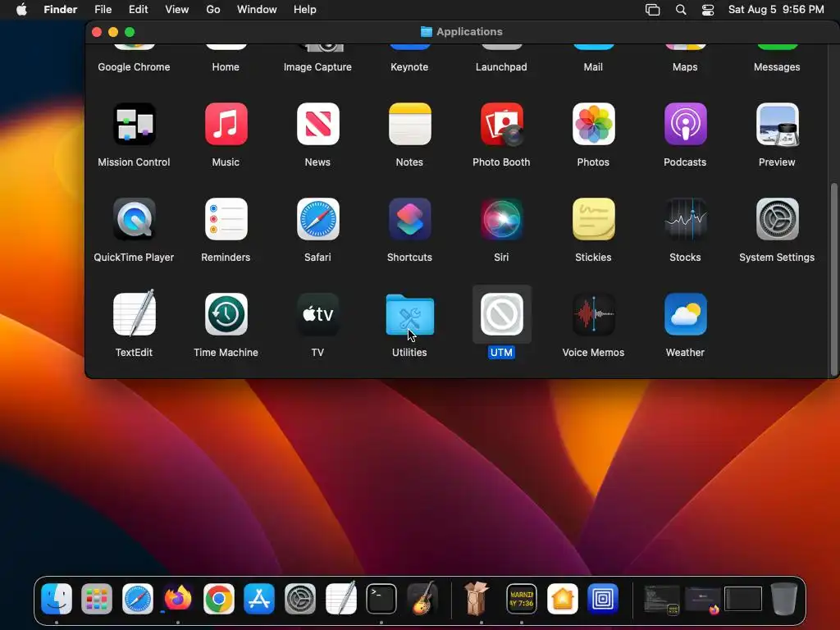Click the Messages label text
The height and width of the screenshot is (630, 840).
778,67
